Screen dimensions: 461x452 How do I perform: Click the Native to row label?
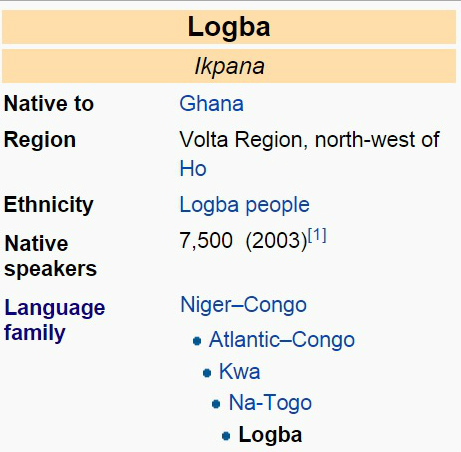click(x=49, y=104)
